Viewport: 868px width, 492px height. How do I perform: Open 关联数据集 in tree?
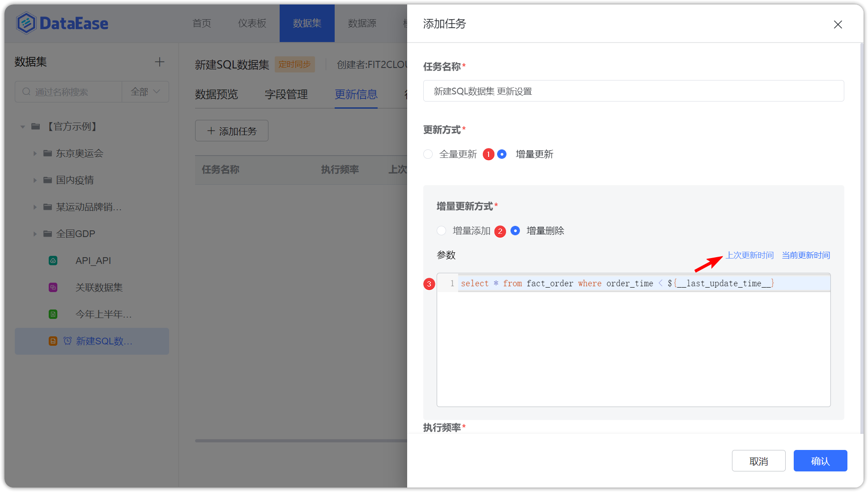99,288
